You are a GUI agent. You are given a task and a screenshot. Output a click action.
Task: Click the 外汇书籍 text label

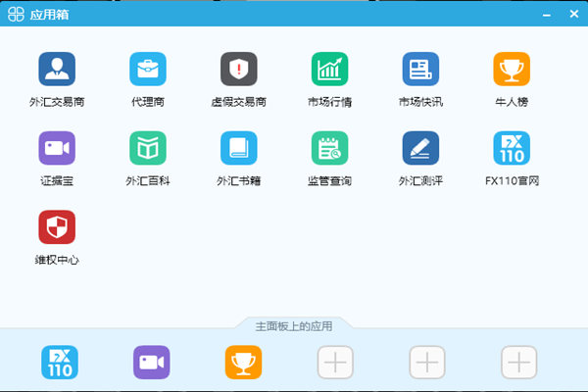pos(239,181)
